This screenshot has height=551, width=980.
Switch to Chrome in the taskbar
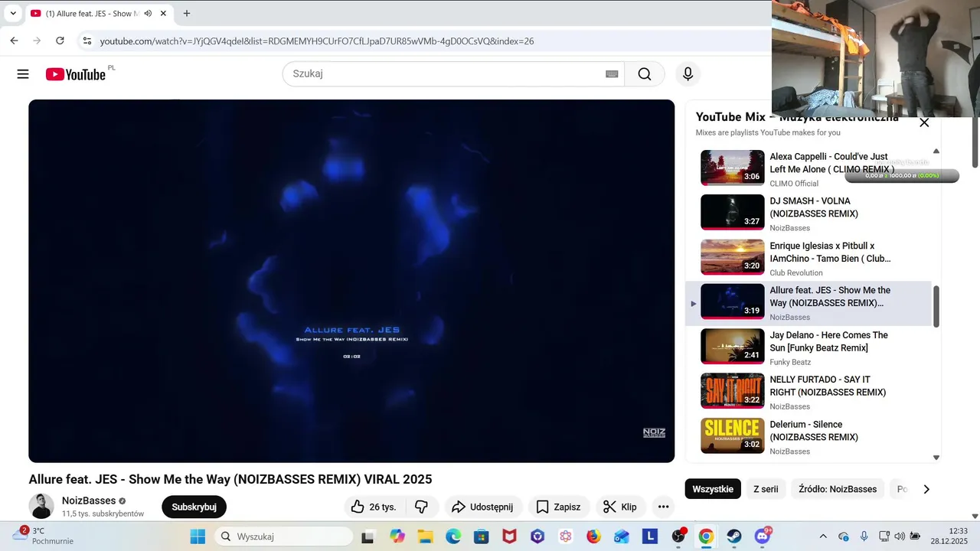(x=706, y=536)
